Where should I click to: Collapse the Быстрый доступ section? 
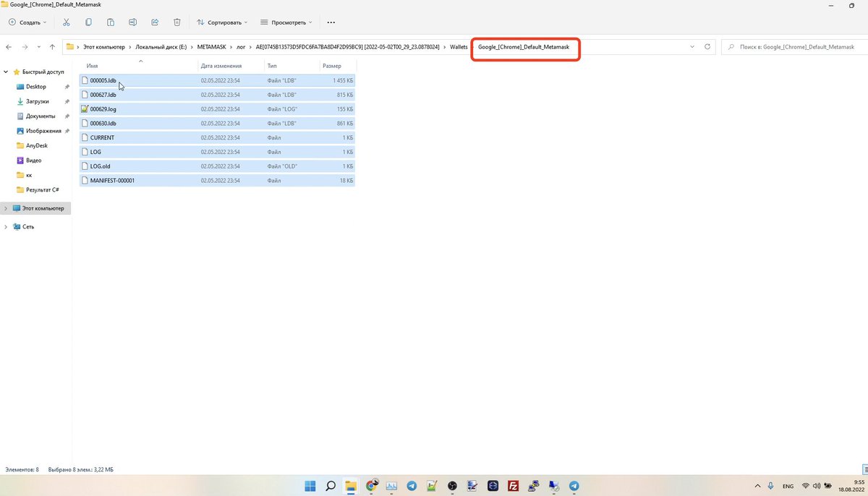7,72
